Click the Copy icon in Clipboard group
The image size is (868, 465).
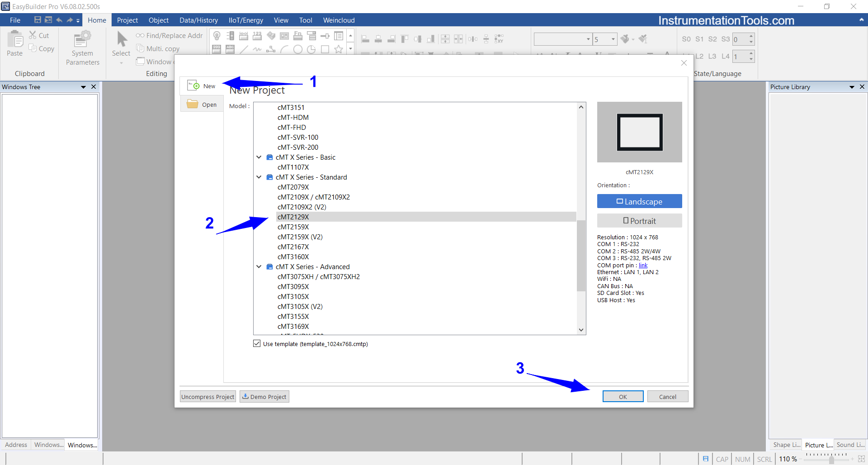[33, 48]
